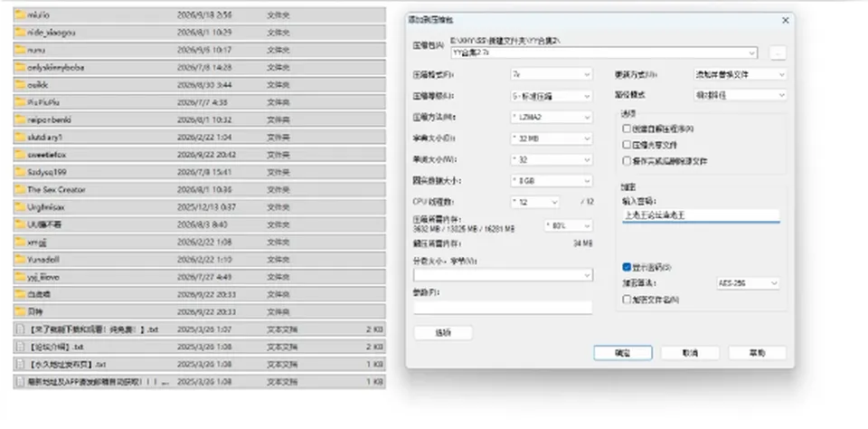Click the 取消 button
Viewport: 868px width, 429px height.
point(690,353)
